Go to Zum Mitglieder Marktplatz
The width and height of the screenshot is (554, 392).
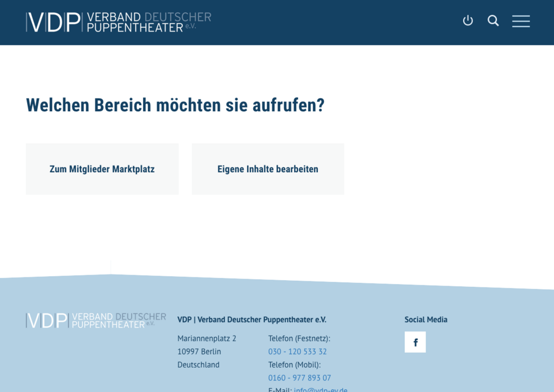[102, 169]
